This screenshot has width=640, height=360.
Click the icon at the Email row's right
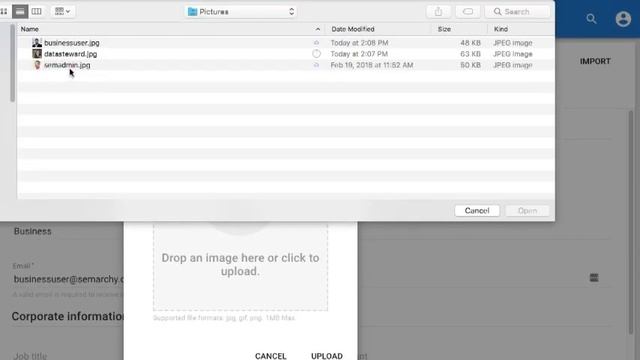pos(594,278)
